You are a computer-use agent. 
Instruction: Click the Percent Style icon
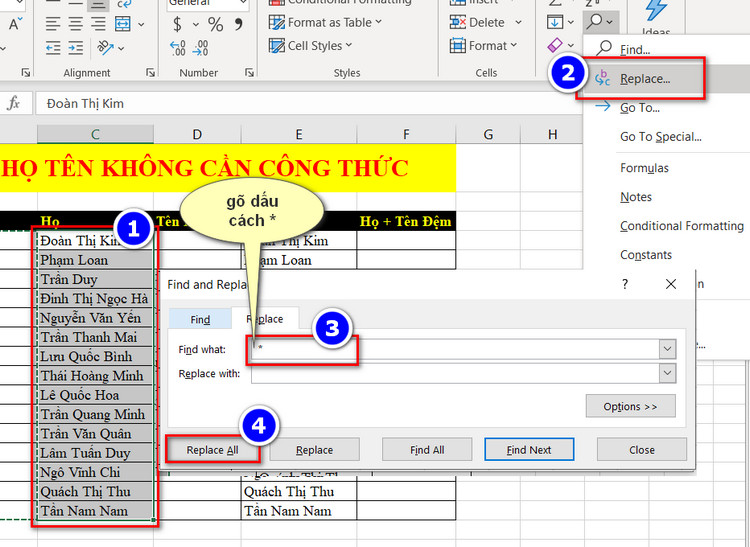pos(215,24)
